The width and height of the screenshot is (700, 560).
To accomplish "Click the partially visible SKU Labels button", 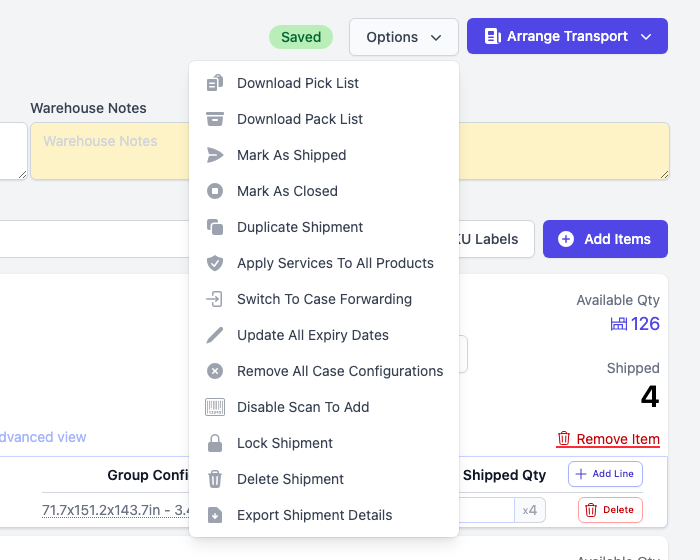I will coord(496,239).
